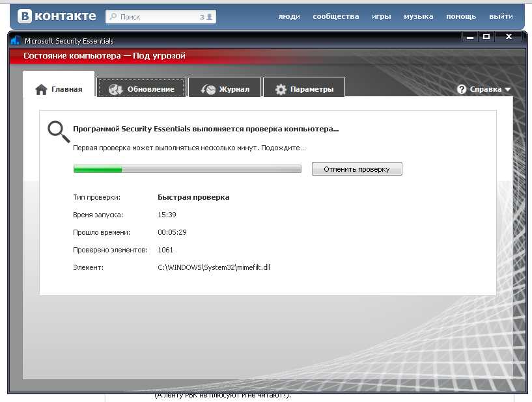The height and width of the screenshot is (402, 532).
Task: Maximize the Security Essentials window
Action: click(486, 36)
